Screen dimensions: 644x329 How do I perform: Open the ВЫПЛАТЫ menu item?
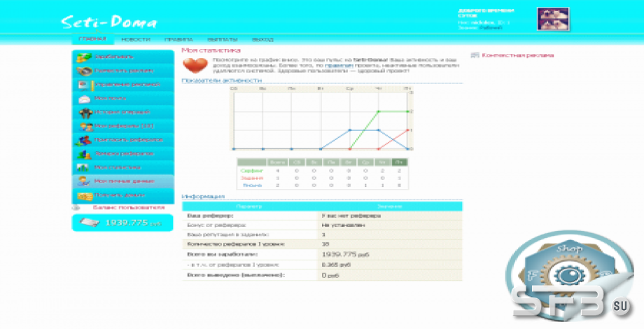click(x=222, y=39)
